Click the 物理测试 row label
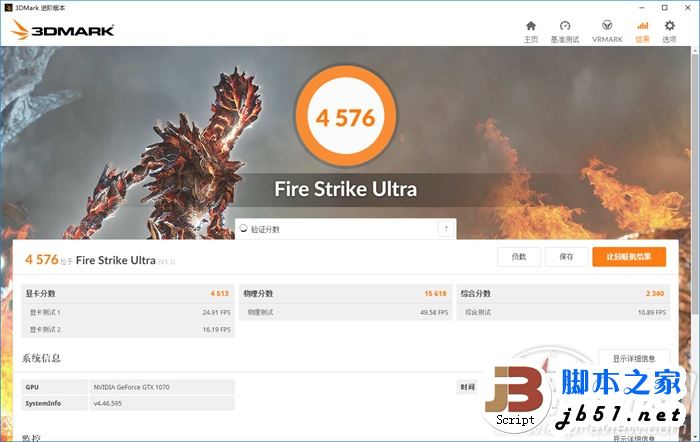This screenshot has width=700, height=442. click(x=260, y=312)
